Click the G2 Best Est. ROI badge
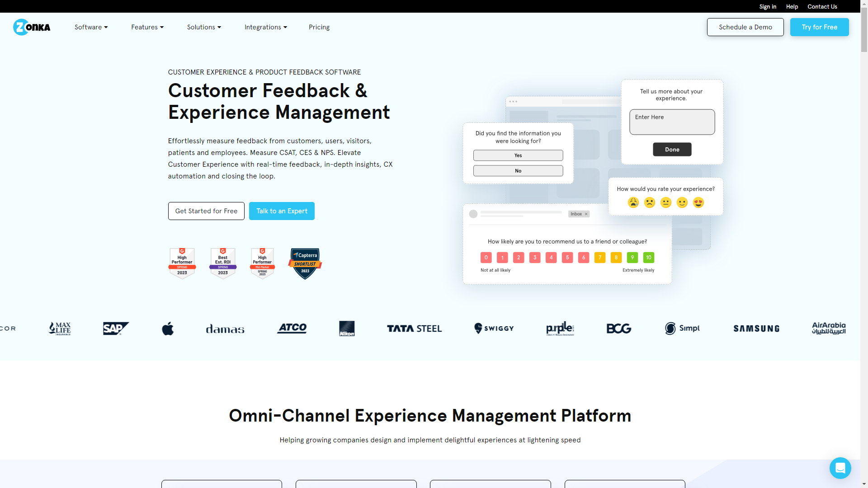868x488 pixels. (222, 263)
